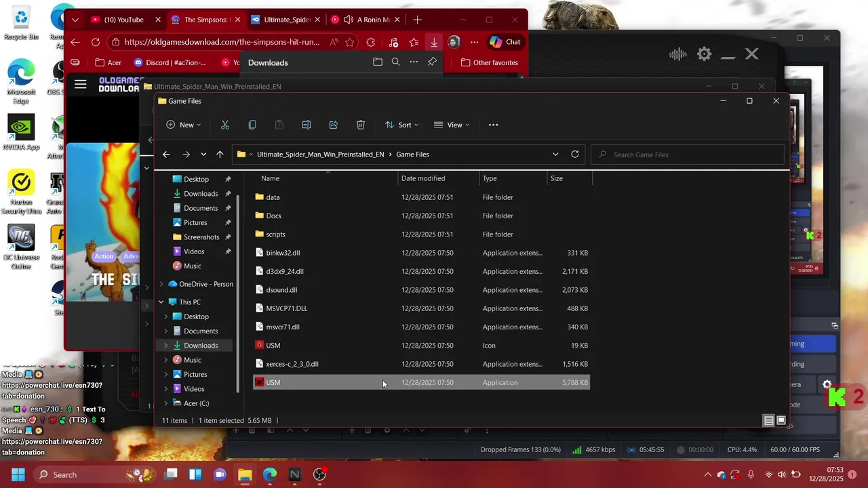
Task: Open Copilot Chat button in Edge
Action: coord(505,42)
